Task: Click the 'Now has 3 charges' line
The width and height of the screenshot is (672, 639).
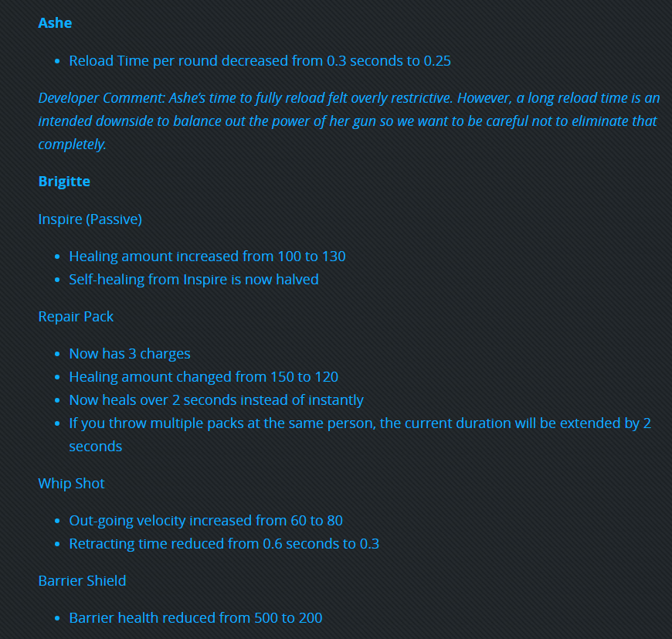Action: (x=130, y=353)
